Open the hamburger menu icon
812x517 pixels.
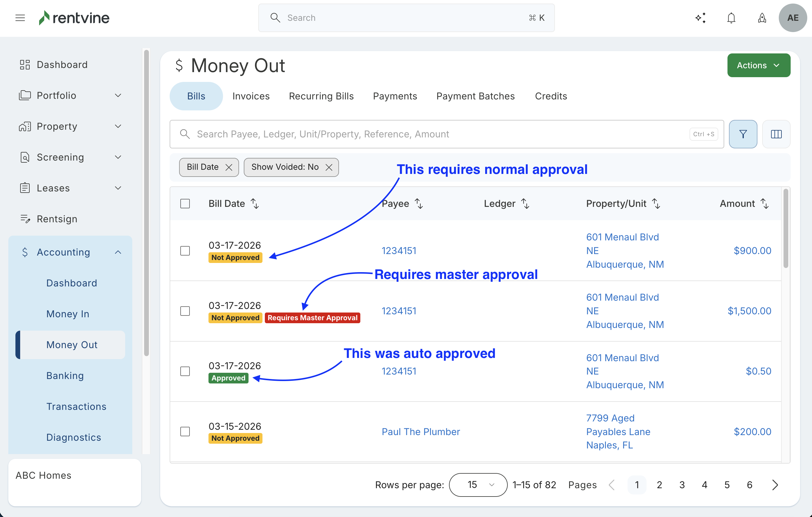click(x=20, y=18)
